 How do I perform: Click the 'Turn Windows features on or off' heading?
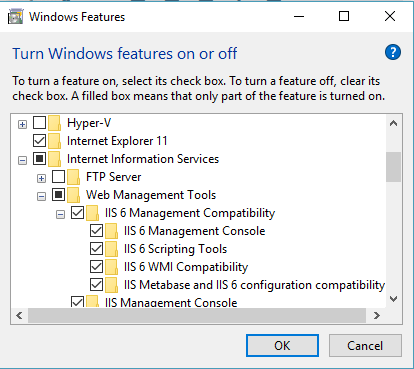point(125,54)
